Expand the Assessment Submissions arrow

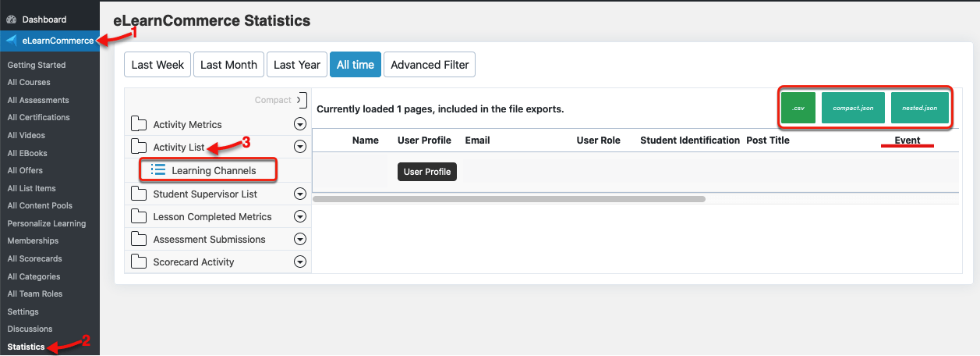click(x=299, y=239)
